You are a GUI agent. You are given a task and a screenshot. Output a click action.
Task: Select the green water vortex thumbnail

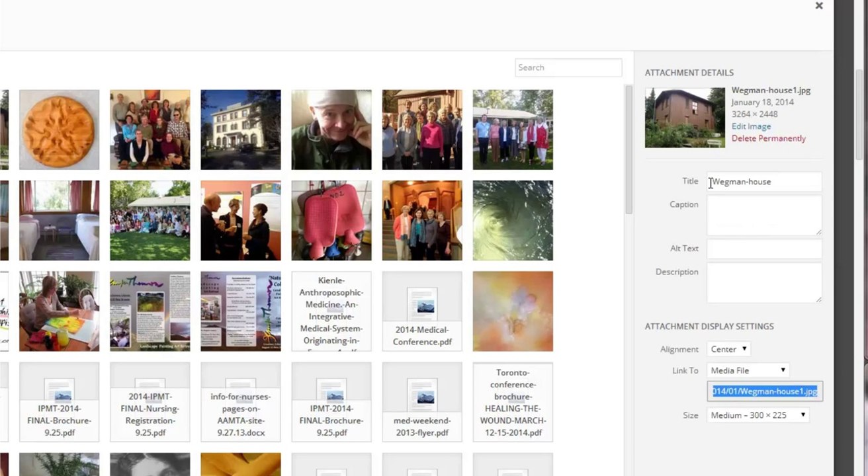(x=513, y=220)
